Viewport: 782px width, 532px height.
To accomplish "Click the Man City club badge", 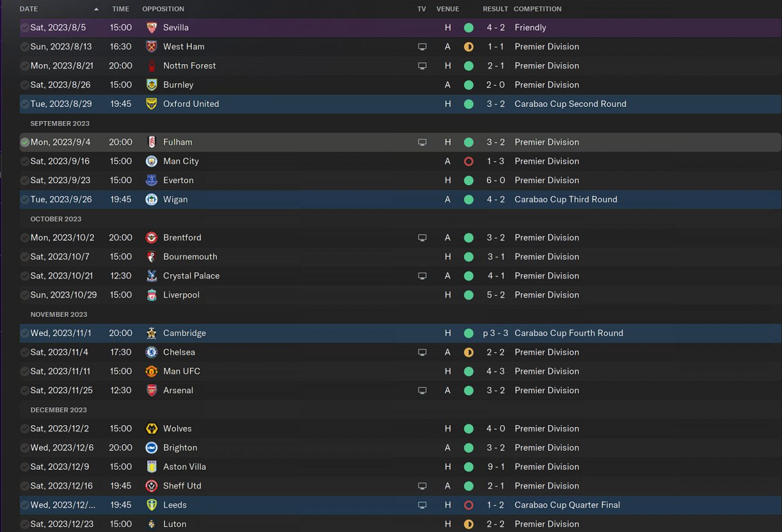I will pyautogui.click(x=152, y=161).
